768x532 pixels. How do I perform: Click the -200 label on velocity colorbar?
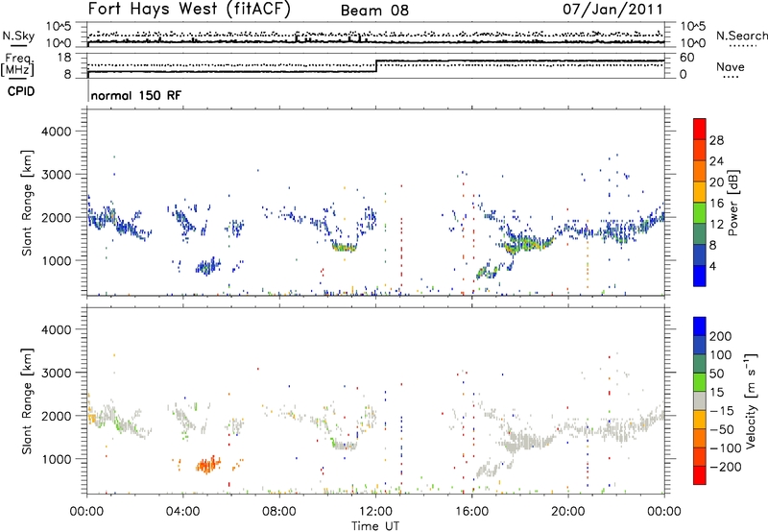click(x=726, y=467)
